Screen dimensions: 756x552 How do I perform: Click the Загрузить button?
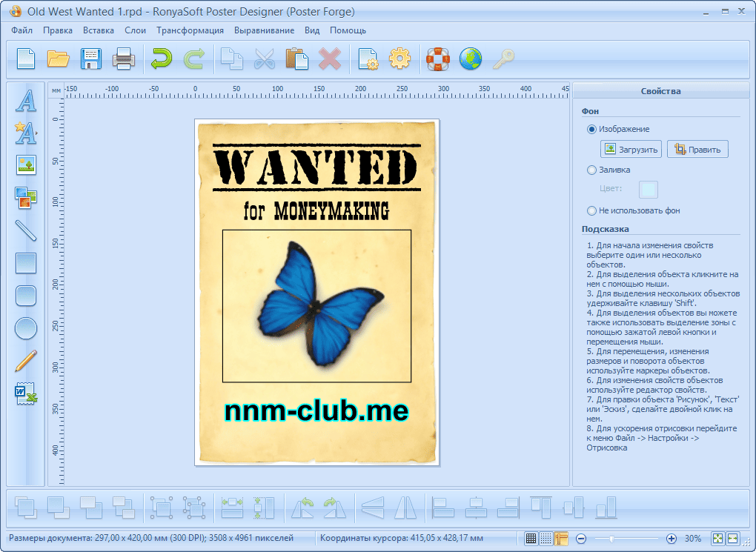(x=631, y=150)
